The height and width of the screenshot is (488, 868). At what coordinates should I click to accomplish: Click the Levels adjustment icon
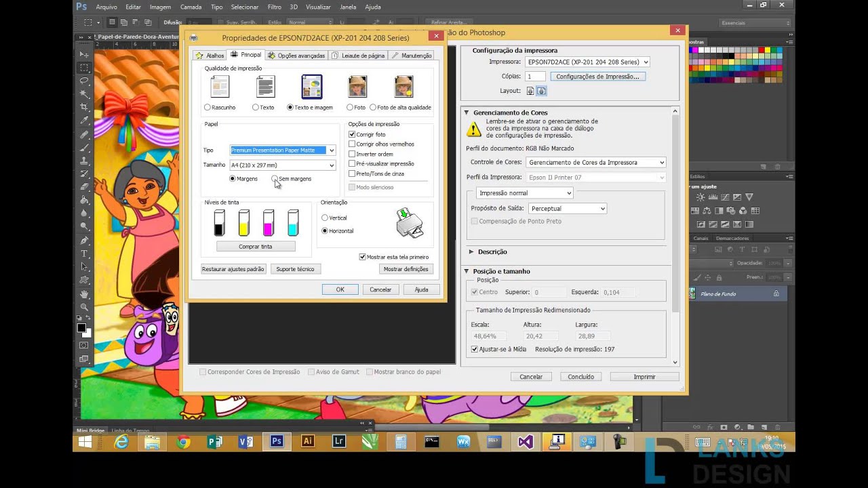click(712, 197)
